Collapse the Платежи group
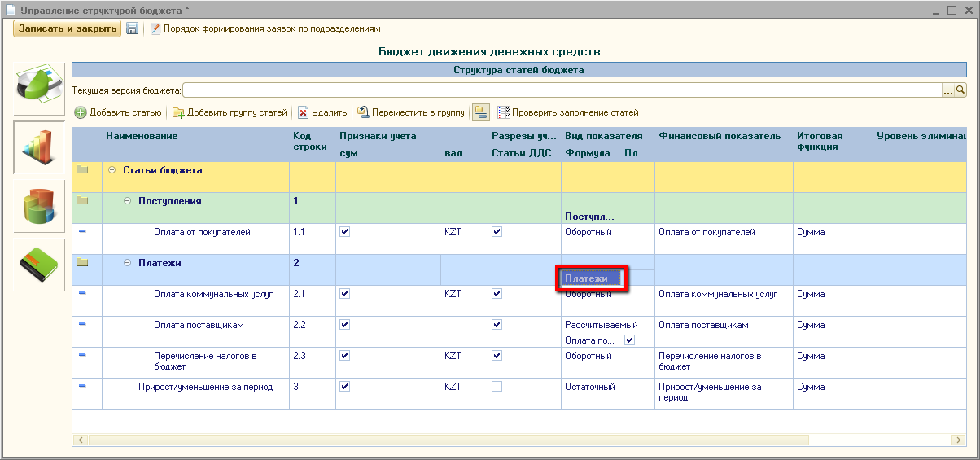 [127, 263]
